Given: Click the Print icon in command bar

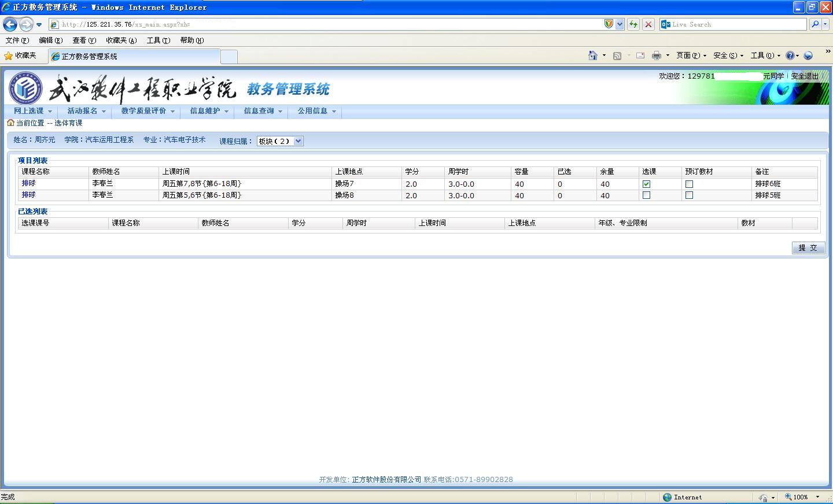Looking at the screenshot, I should [656, 55].
